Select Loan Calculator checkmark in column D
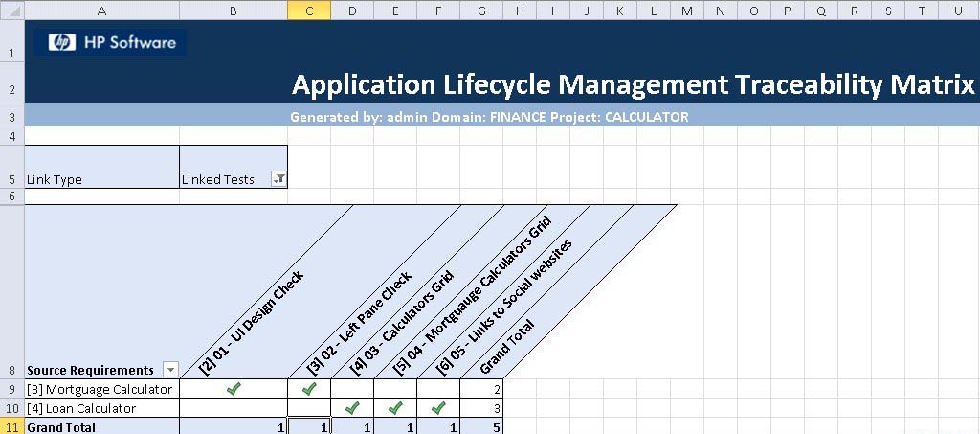The width and height of the screenshot is (980, 434). pos(352,408)
